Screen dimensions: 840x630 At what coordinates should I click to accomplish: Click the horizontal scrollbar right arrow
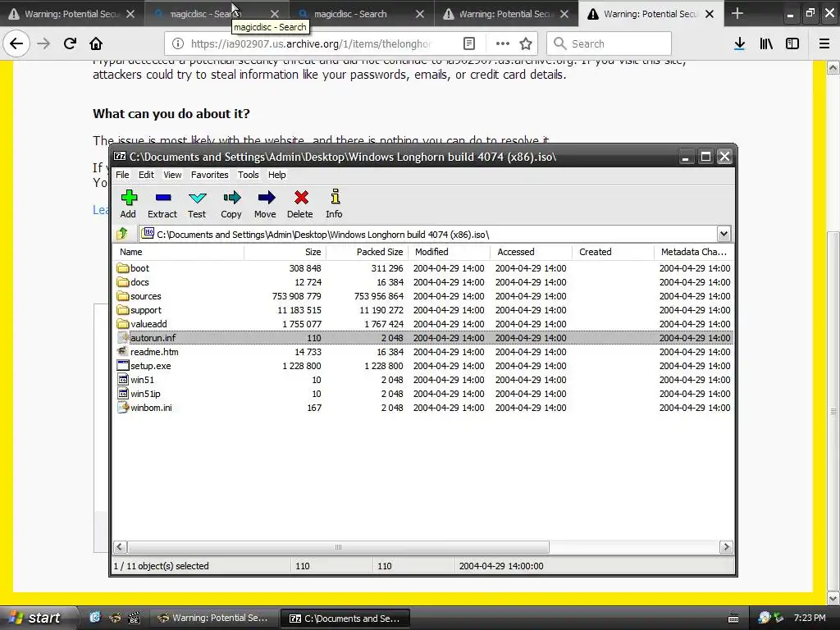coord(726,547)
